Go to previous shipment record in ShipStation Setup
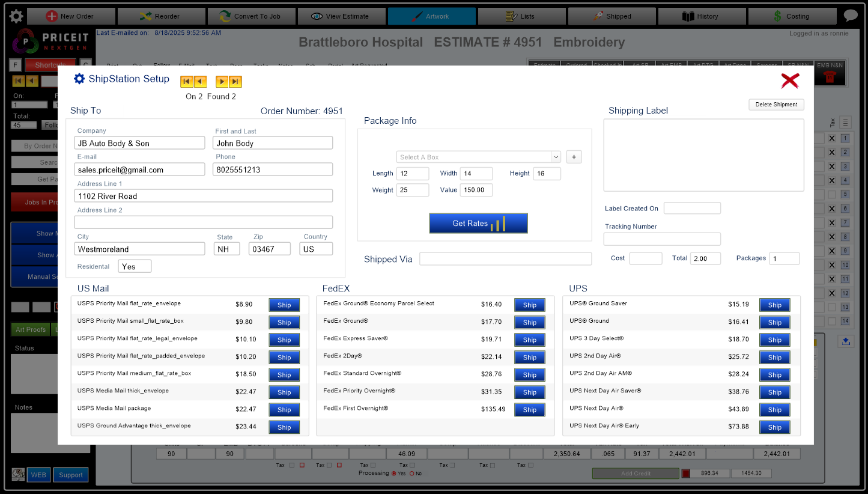 coord(200,81)
